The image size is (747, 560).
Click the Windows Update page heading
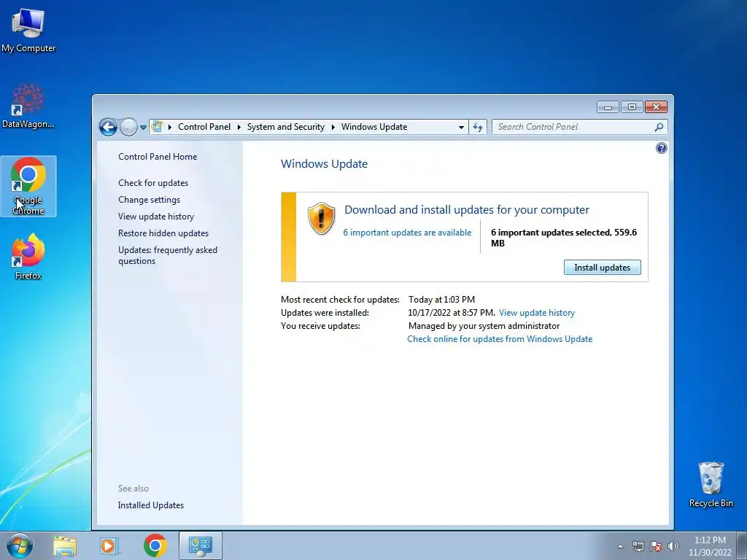[x=324, y=164]
